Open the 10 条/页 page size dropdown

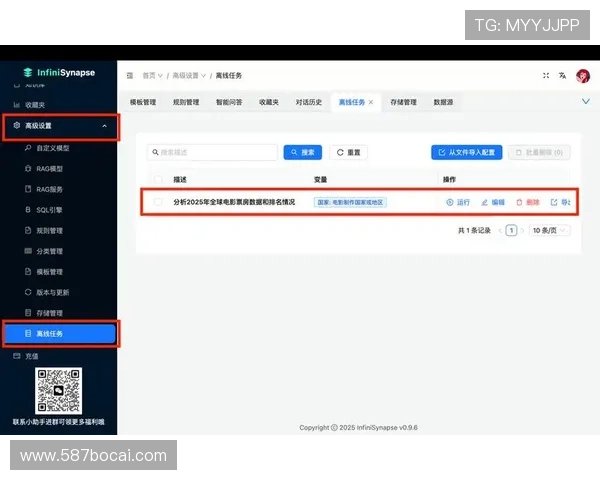(549, 230)
